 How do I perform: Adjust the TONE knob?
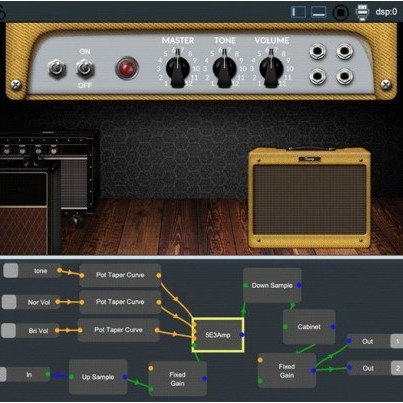(225, 69)
